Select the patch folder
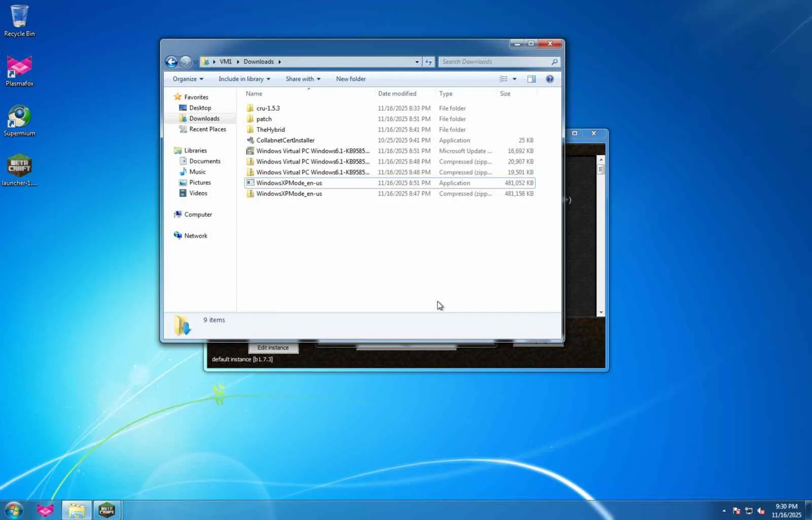Viewport: 812px width, 520px height. 390,119
